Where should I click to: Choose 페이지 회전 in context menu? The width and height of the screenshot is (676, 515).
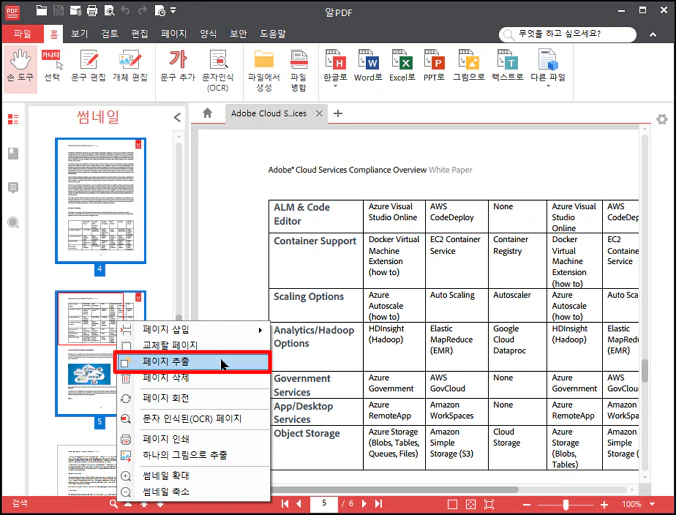point(193,398)
